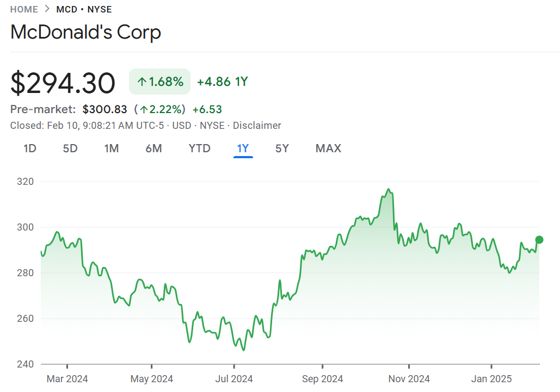560x392 pixels.
Task: Show the 1M chart range
Action: click(x=112, y=148)
